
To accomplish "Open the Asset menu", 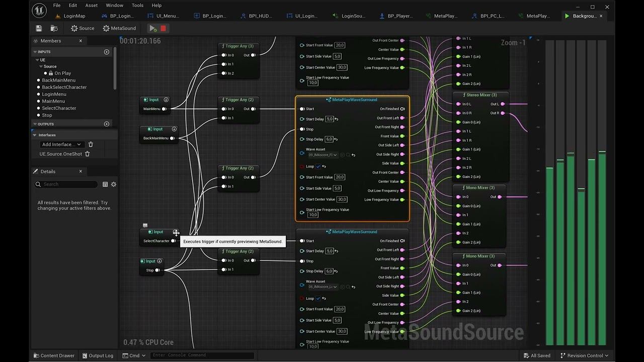I will [x=92, y=5].
